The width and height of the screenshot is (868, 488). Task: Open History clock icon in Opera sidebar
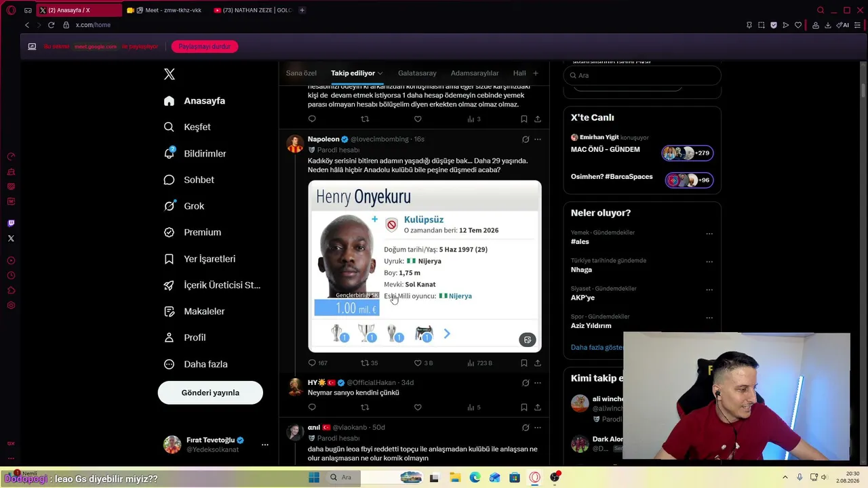11,275
